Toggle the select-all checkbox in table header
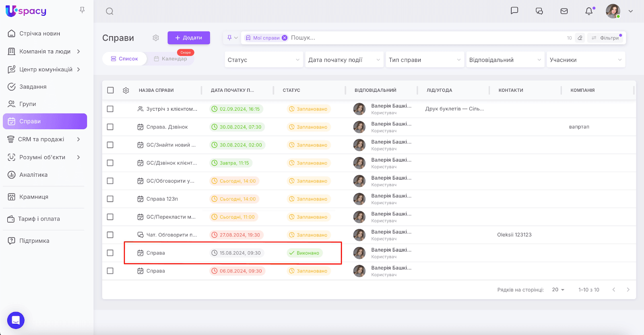644x335 pixels. point(110,90)
